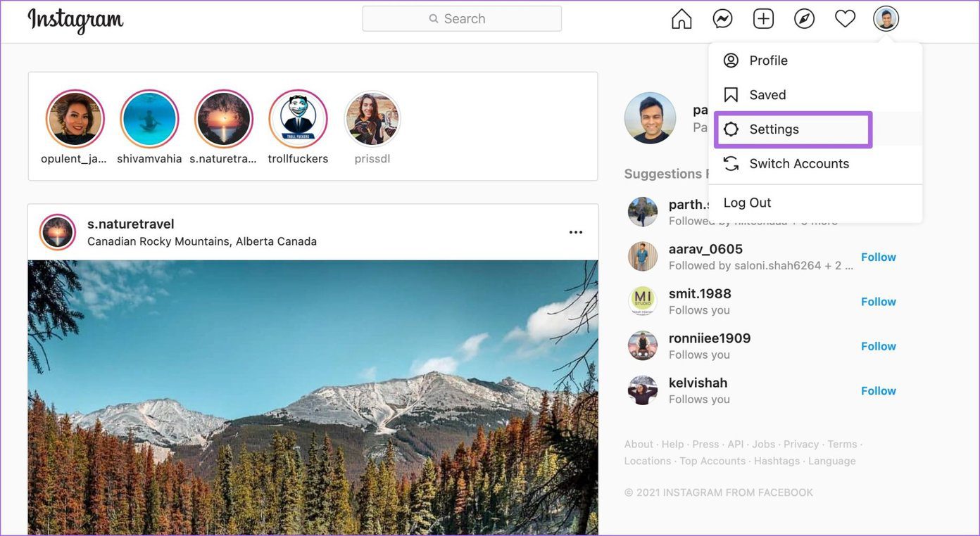Screen dimensions: 980x536
Task: Open the activity heart icon
Action: coord(845,19)
